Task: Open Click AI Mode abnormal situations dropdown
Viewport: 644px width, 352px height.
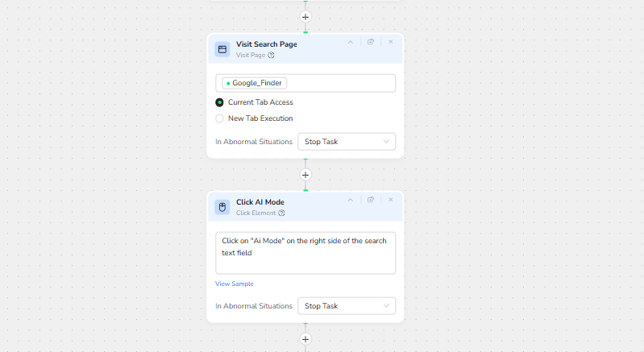Action: [x=347, y=306]
